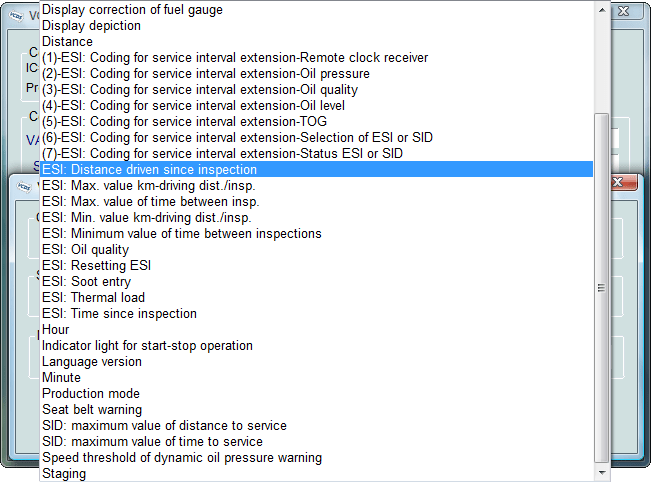This screenshot has height=482, width=651.
Task: Choose 'ESI: Oil quality' option
Action: pyautogui.click(x=316, y=250)
